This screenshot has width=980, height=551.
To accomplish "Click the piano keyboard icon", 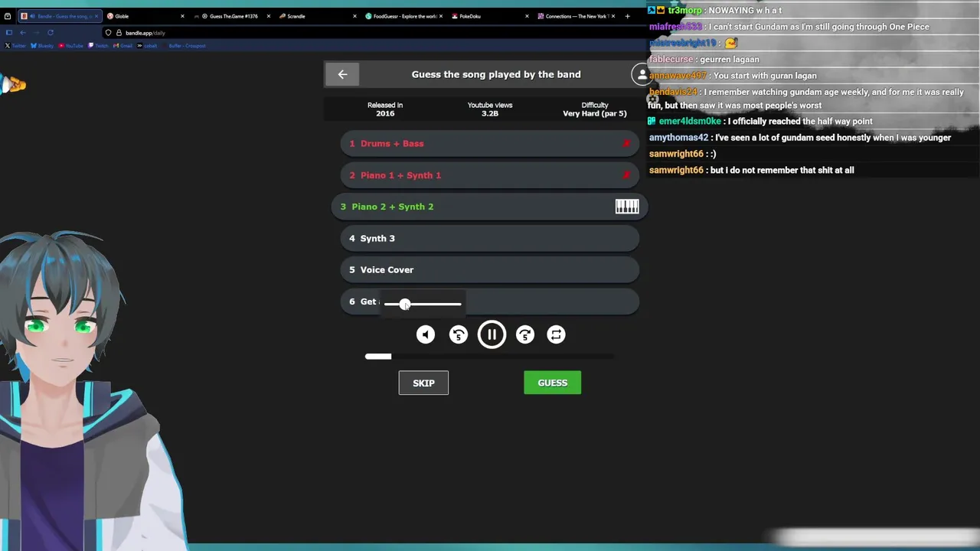I will (x=627, y=207).
